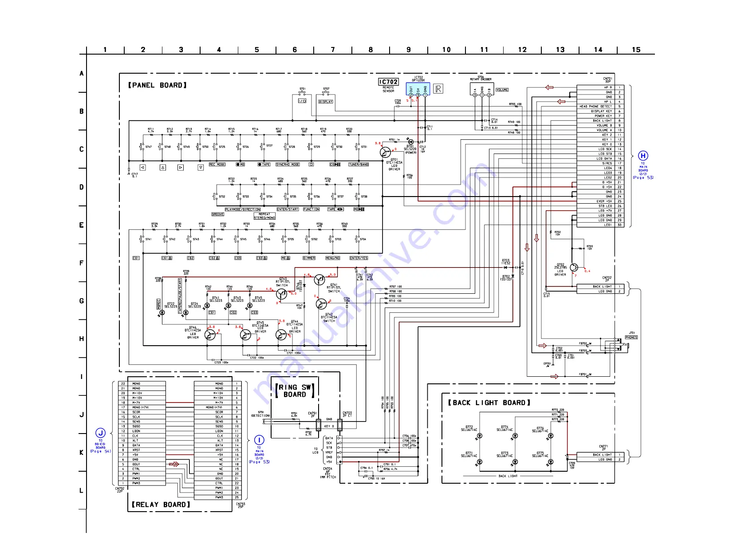745x560 pixels.
Task: Click the CD1 eject key label under S742
Action: point(166,258)
